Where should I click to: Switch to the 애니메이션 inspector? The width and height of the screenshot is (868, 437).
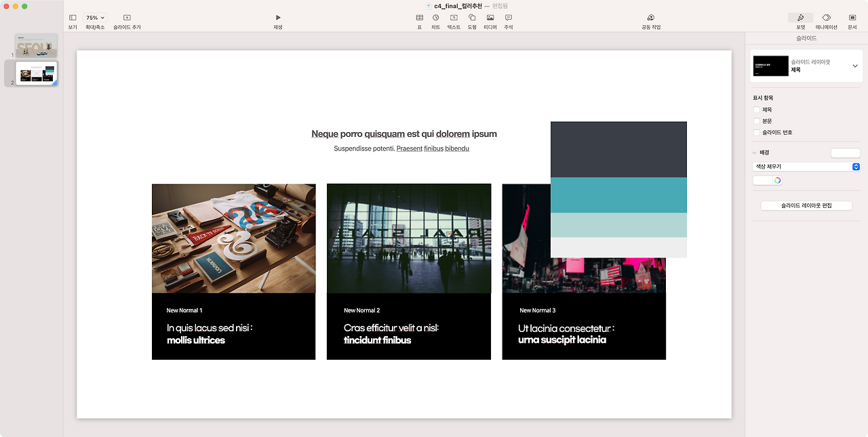(827, 18)
